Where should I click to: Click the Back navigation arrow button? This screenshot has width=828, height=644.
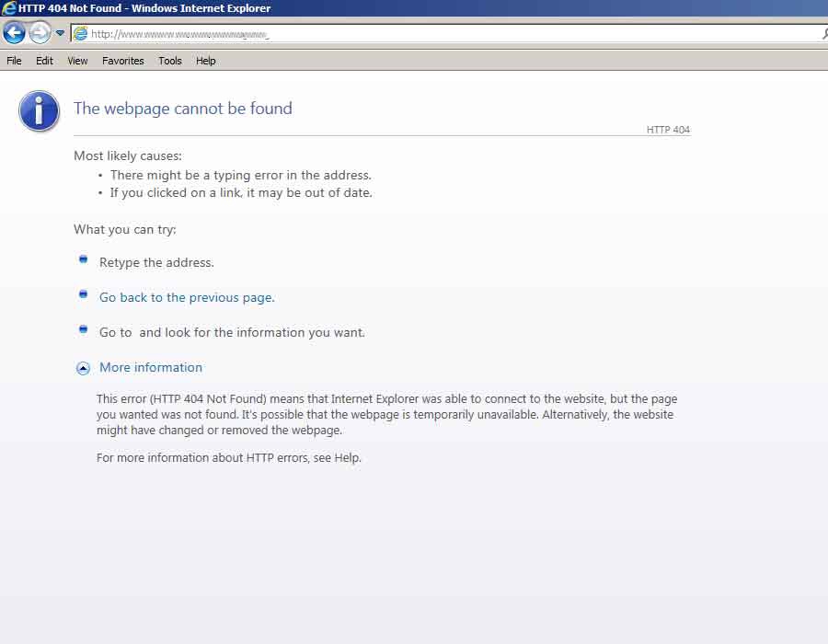14,33
